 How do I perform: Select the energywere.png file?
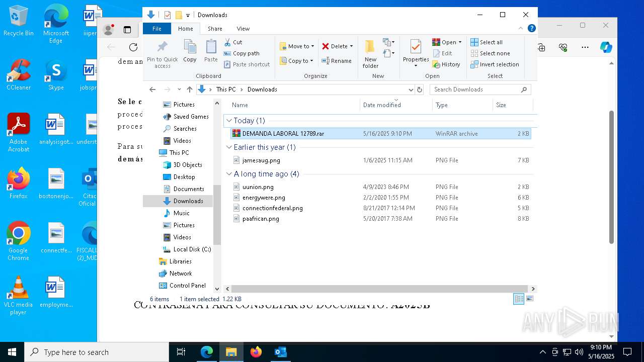coord(380,198)
